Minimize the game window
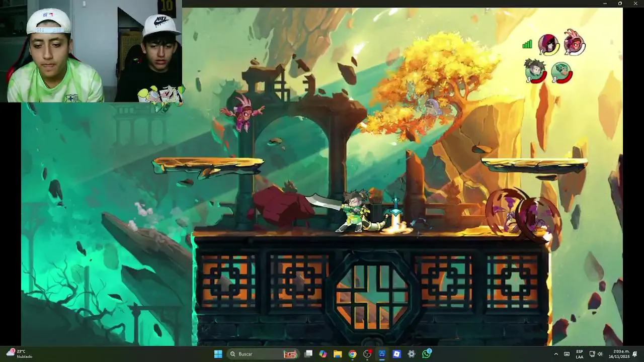The image size is (644, 362). click(605, 4)
